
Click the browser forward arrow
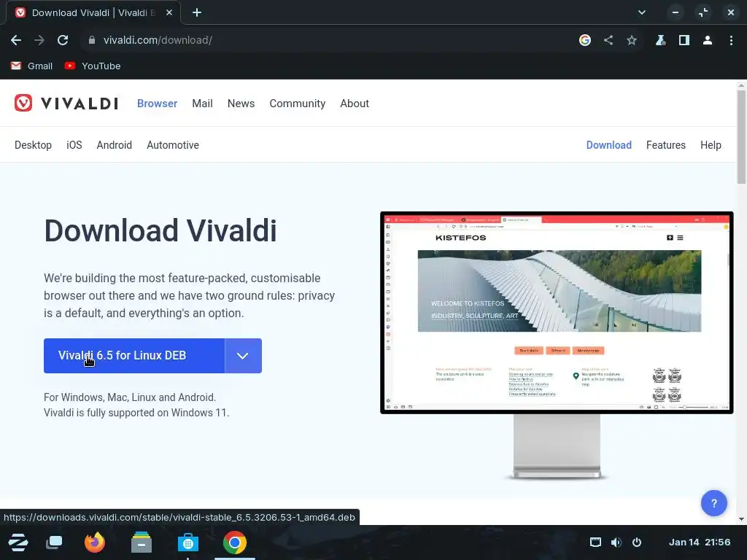coord(39,41)
